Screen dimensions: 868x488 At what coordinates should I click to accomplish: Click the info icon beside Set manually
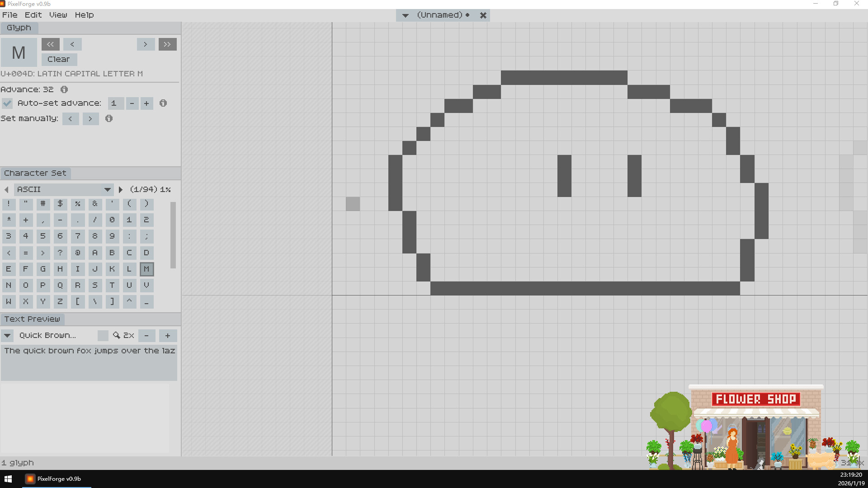(x=108, y=118)
